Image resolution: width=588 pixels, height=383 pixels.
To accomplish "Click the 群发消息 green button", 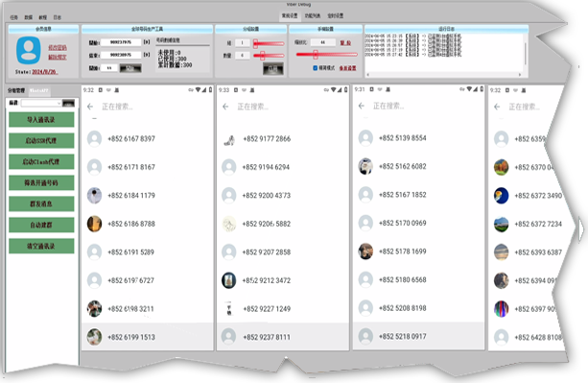I will (x=41, y=204).
